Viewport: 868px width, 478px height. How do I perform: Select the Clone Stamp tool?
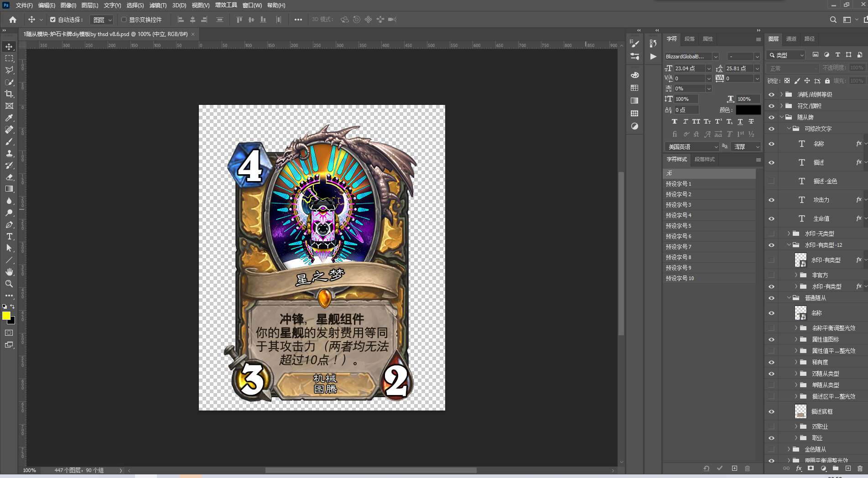pyautogui.click(x=9, y=153)
